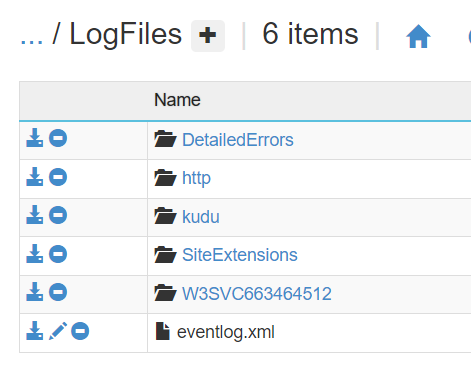Delete the kudu folder

coord(58,215)
